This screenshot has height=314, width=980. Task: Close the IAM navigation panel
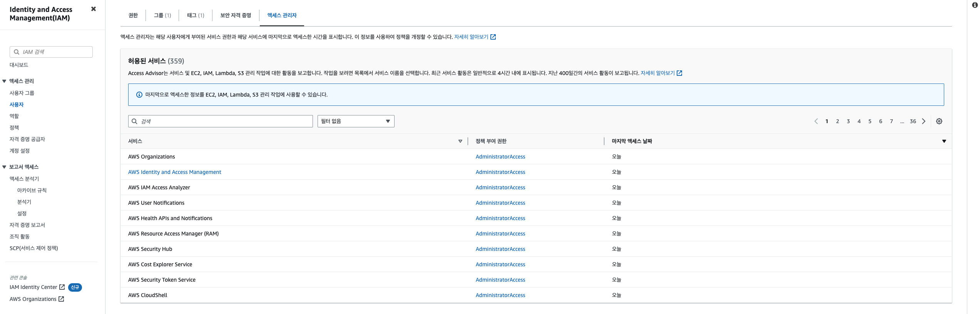point(93,9)
